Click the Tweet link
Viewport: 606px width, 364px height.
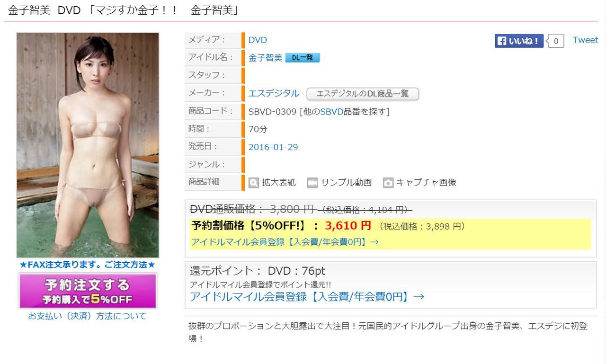[x=585, y=40]
